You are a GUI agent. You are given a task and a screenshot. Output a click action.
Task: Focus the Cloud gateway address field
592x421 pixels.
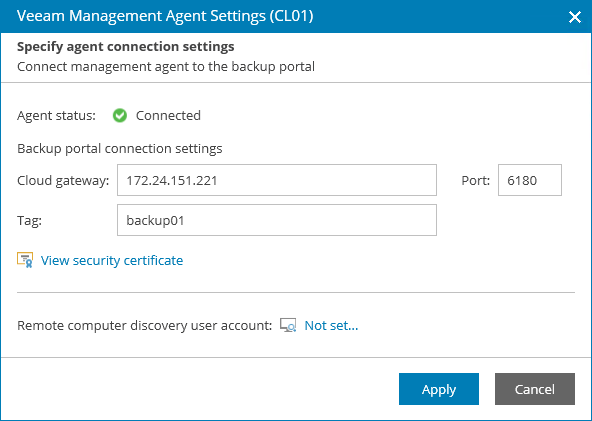[x=277, y=180]
